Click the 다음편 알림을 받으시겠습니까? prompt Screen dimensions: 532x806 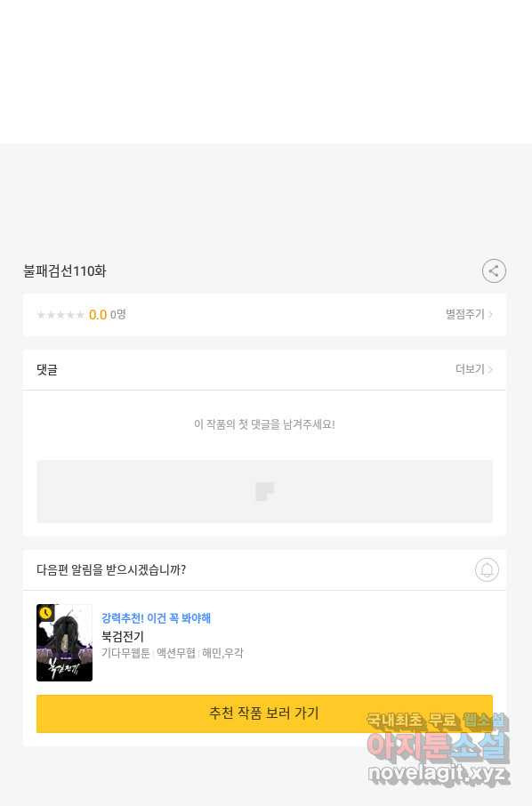(111, 569)
